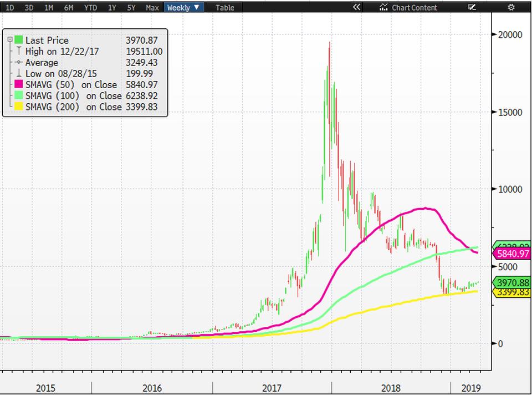Select the 1Y range

point(112,7)
